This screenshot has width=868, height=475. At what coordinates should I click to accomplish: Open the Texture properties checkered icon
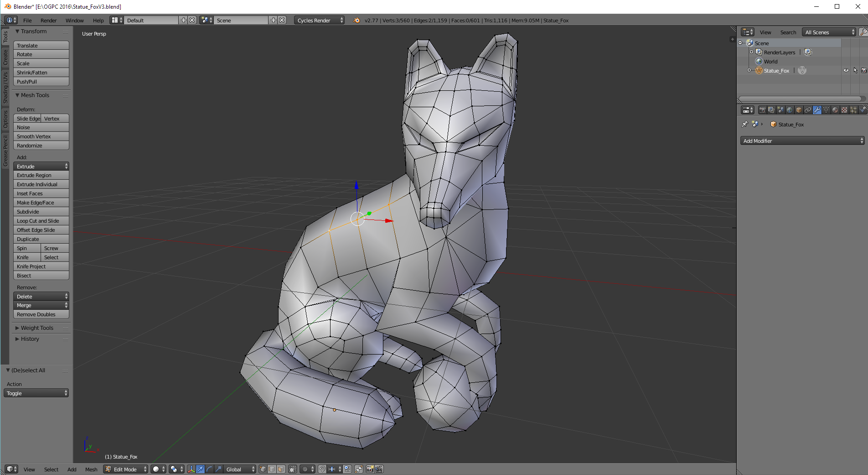pyautogui.click(x=844, y=110)
